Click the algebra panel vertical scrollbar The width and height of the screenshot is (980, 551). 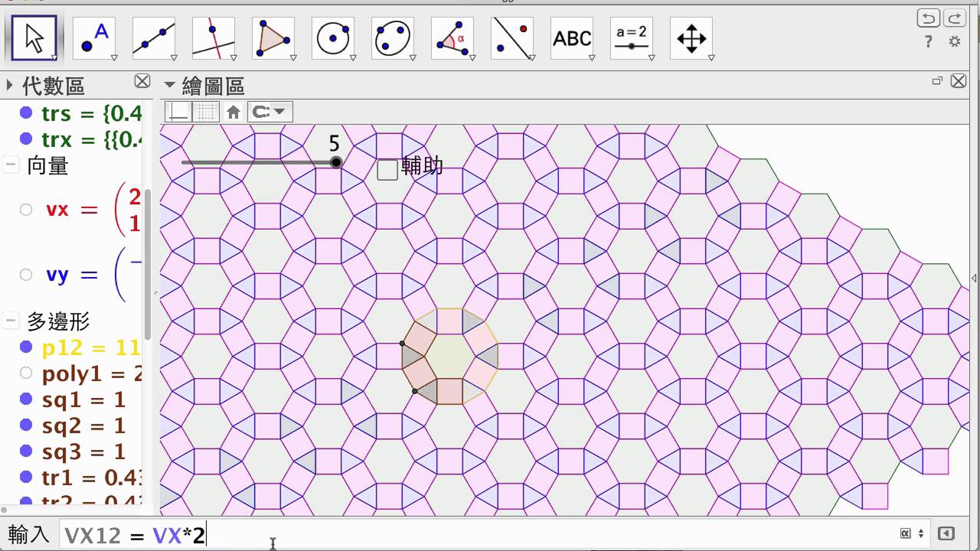148,264
